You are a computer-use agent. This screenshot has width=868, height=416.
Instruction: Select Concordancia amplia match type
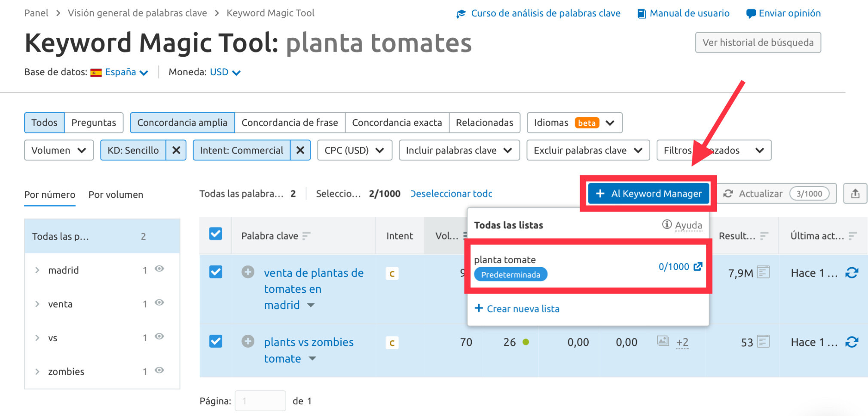182,123
